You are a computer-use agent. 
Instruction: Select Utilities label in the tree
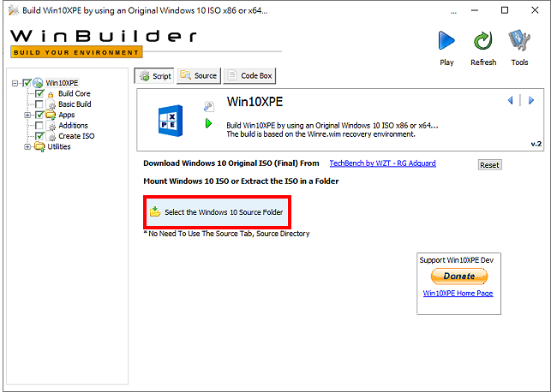(x=59, y=146)
